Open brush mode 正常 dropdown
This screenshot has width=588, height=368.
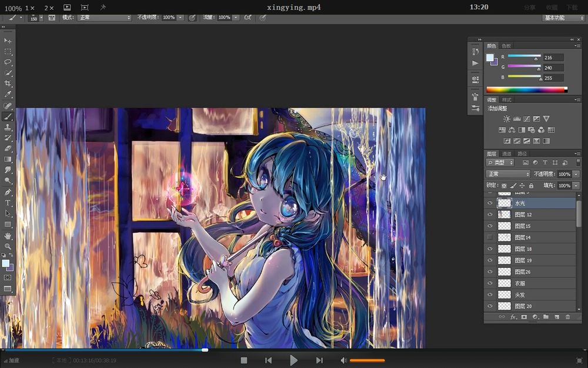104,18
